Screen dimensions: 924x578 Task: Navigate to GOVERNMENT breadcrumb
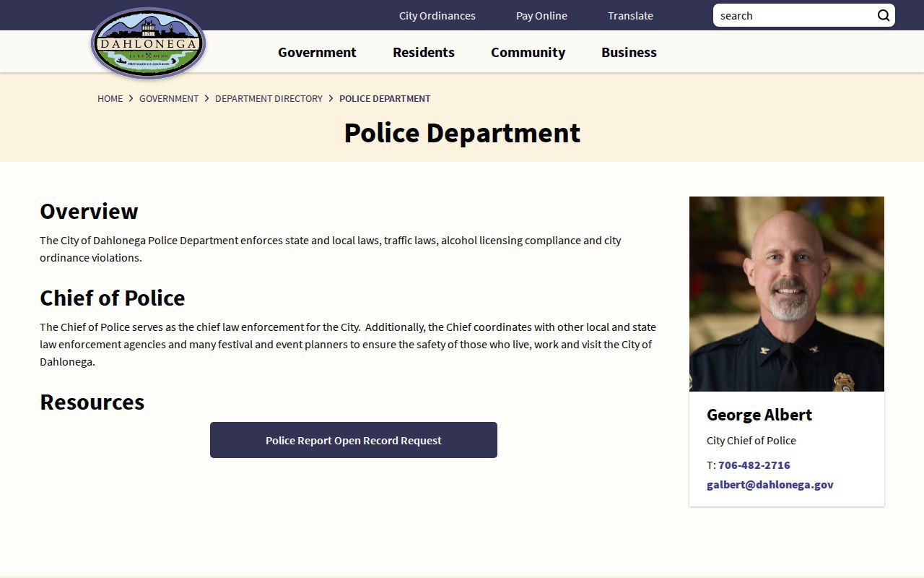coord(169,98)
